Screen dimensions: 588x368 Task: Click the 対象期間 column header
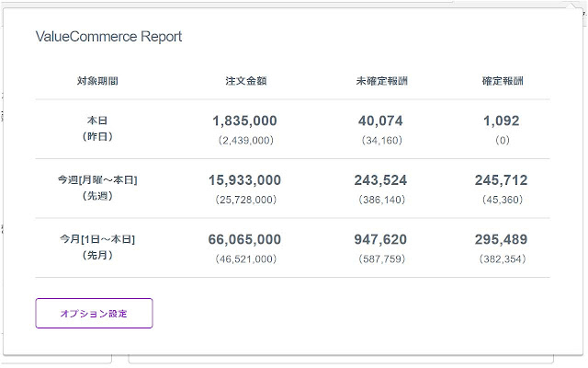(97, 81)
